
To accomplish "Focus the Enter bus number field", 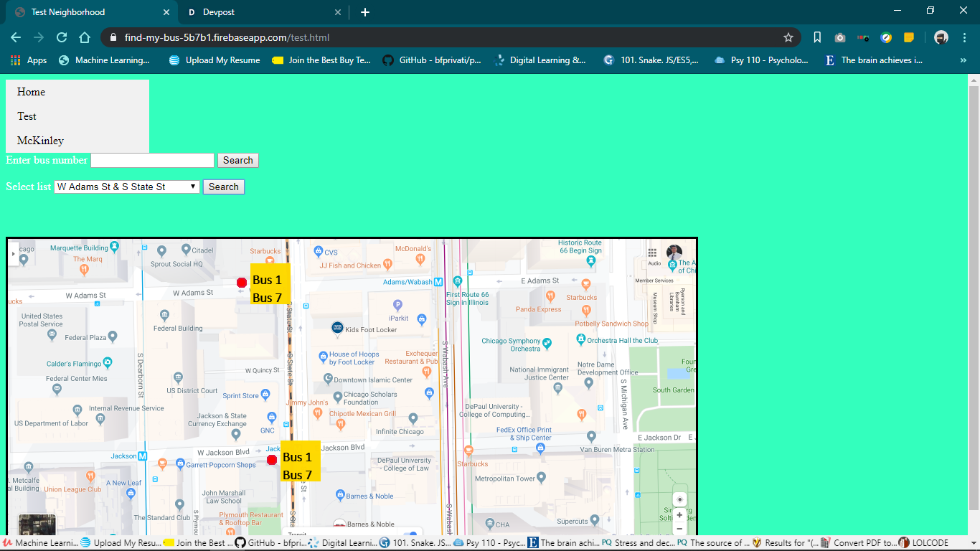I will 152,160.
